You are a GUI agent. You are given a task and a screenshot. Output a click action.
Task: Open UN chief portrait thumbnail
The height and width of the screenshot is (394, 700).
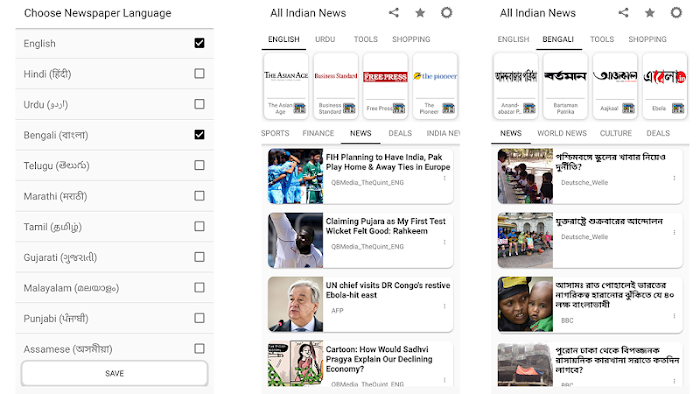click(295, 304)
